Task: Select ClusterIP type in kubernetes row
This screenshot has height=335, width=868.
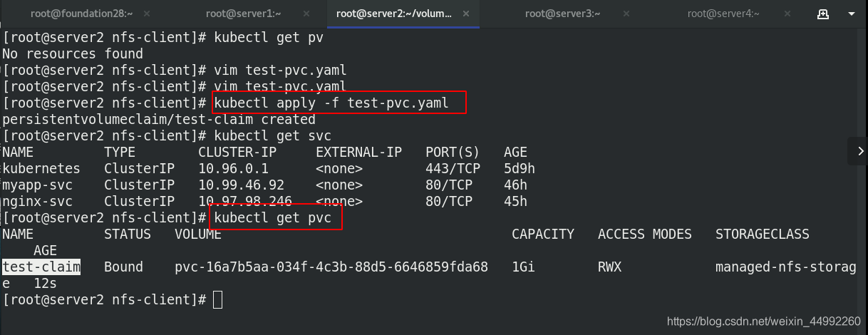Action: pyautogui.click(x=139, y=169)
